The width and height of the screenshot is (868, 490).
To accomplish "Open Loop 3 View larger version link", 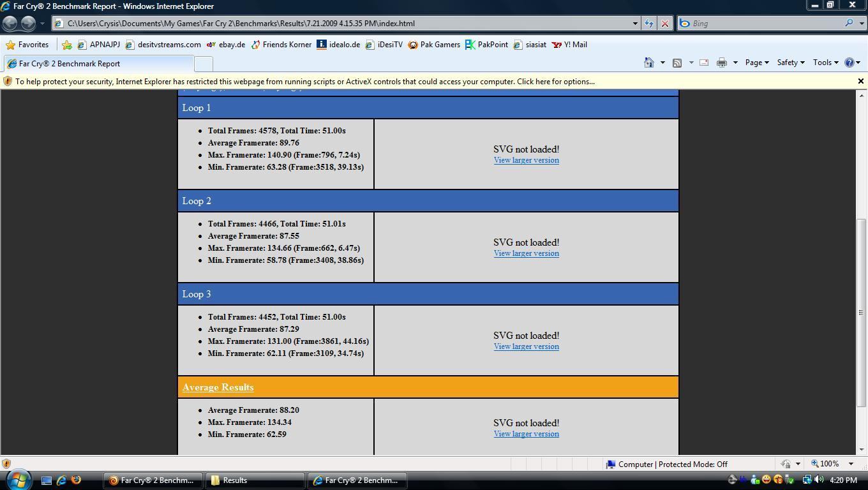I will coord(526,346).
